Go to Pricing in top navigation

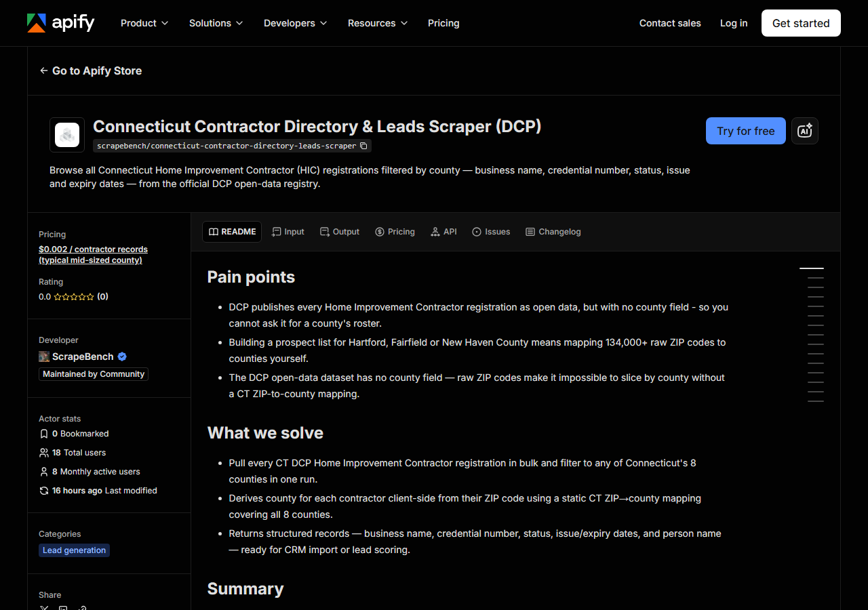[443, 23]
